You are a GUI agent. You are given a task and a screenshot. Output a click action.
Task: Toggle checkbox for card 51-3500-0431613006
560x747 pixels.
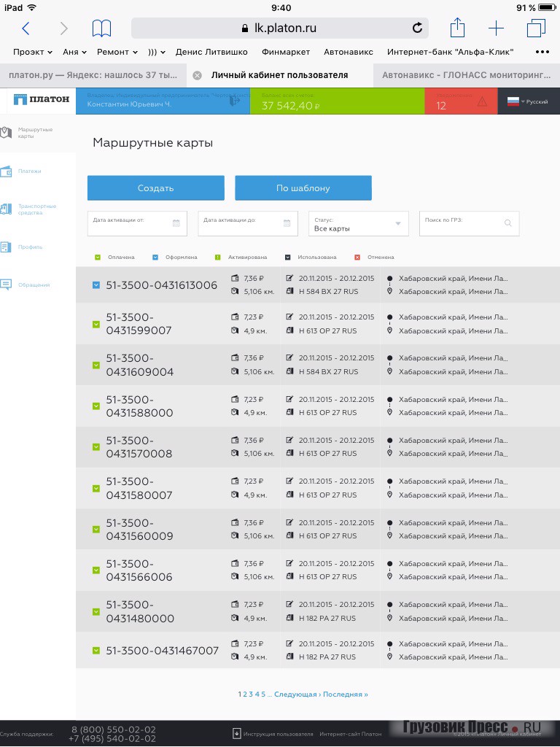click(96, 285)
